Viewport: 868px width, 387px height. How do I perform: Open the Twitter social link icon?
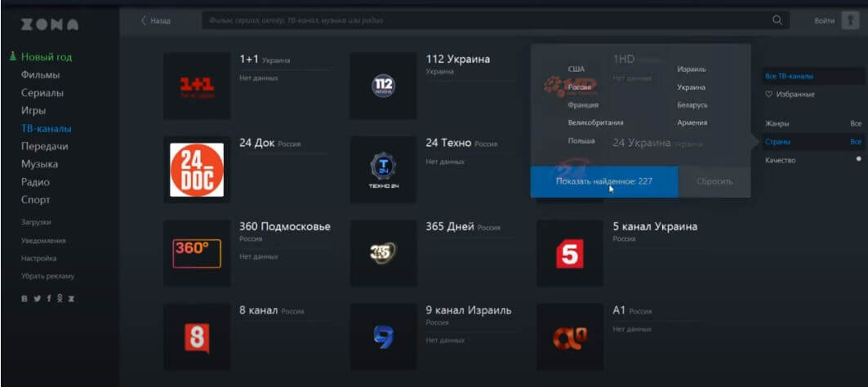[x=37, y=299]
